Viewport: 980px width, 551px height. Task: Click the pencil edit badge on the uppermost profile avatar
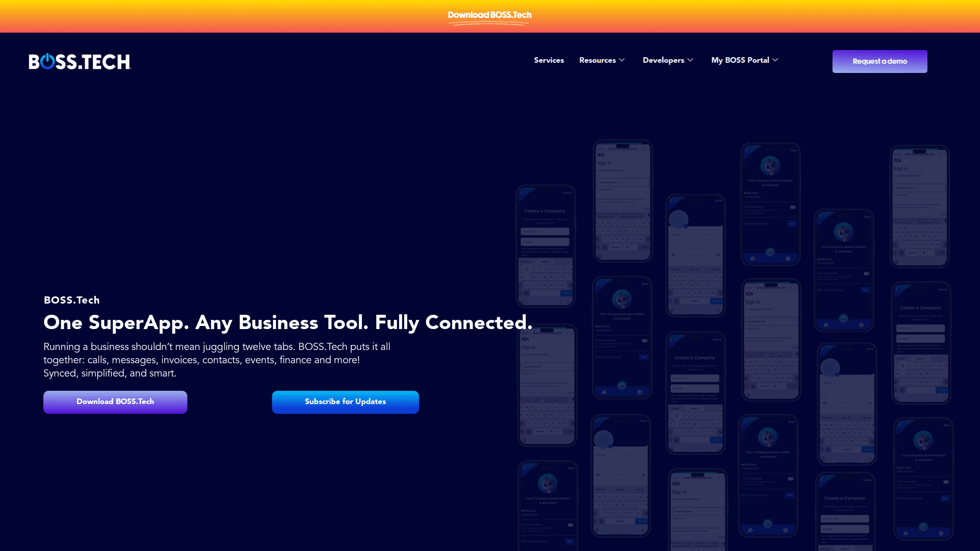point(685,226)
